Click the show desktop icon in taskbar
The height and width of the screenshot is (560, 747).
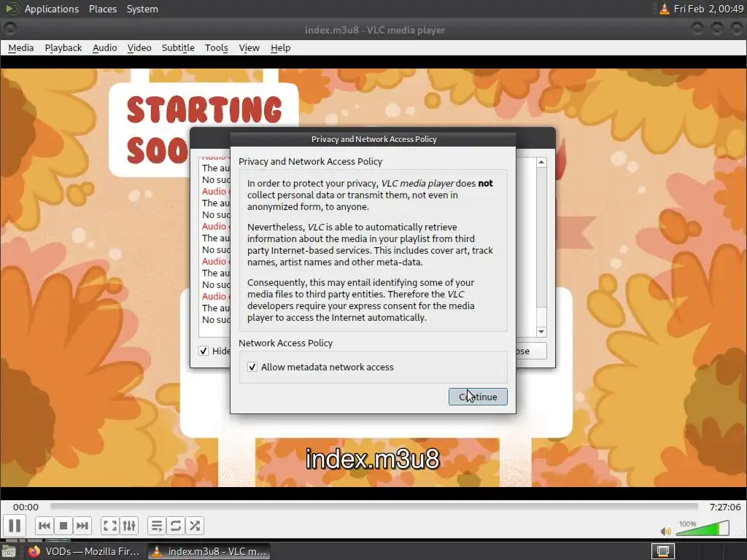point(9,551)
